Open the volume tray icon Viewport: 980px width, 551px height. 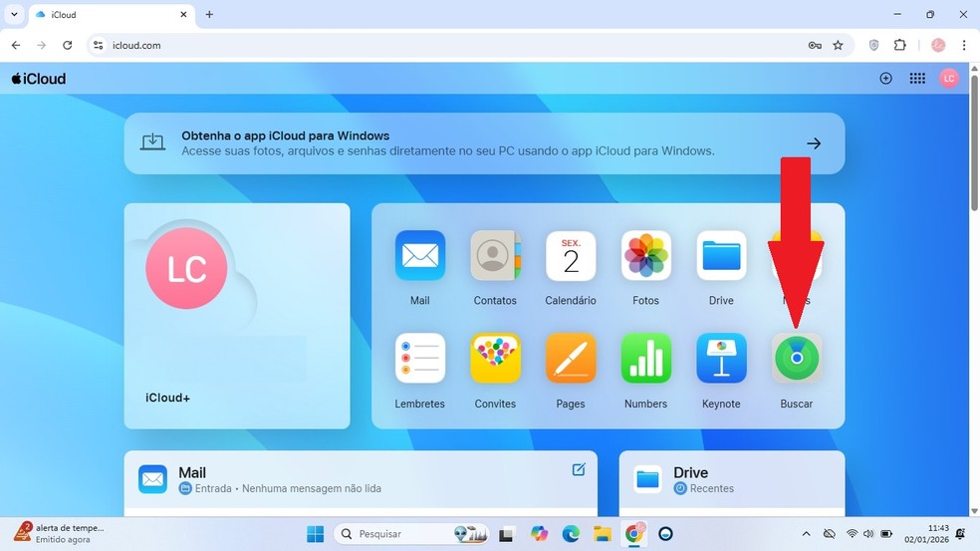coord(868,533)
